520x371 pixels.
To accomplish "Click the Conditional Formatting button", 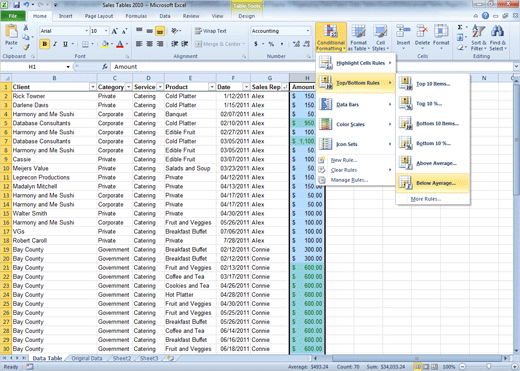I will 331,37.
